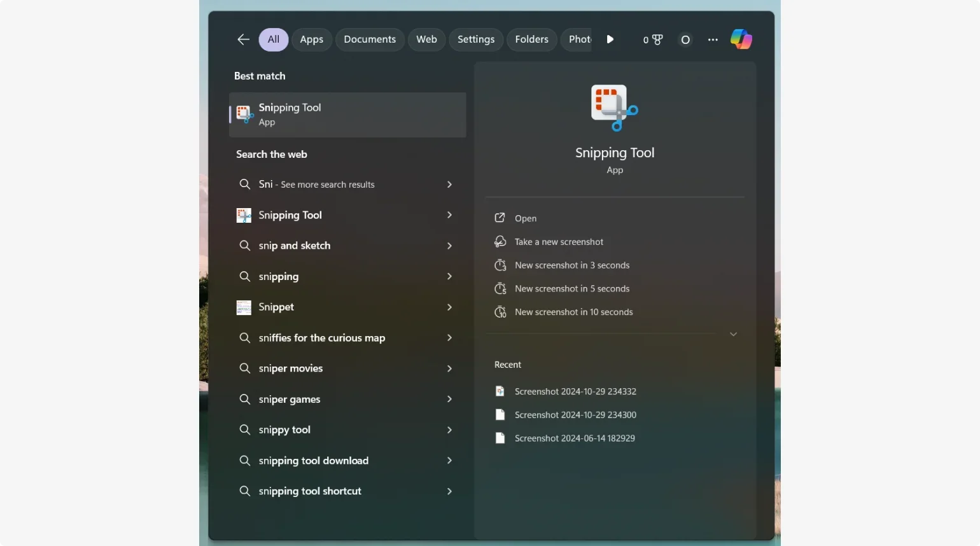
Task: Click the magnifier icon beside 'Sni'
Action: coord(244,185)
